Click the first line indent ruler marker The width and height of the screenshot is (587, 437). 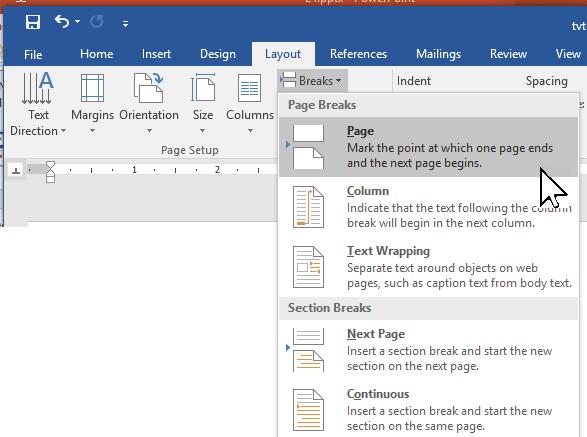(x=50, y=166)
